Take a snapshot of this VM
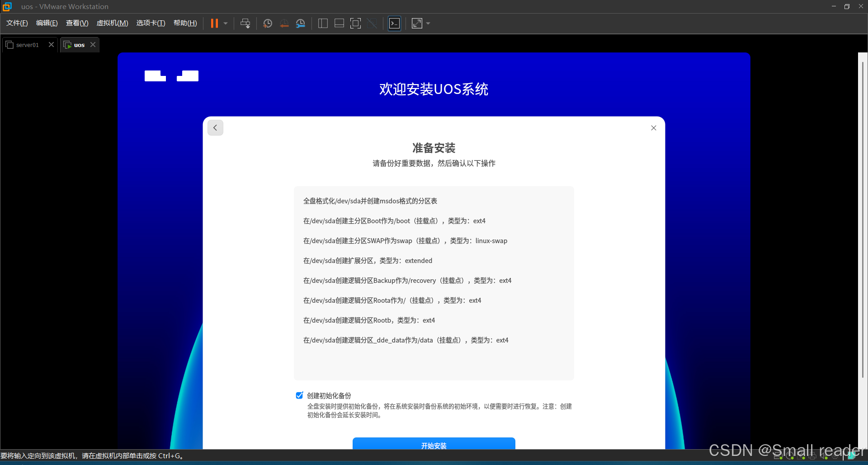 tap(268, 23)
